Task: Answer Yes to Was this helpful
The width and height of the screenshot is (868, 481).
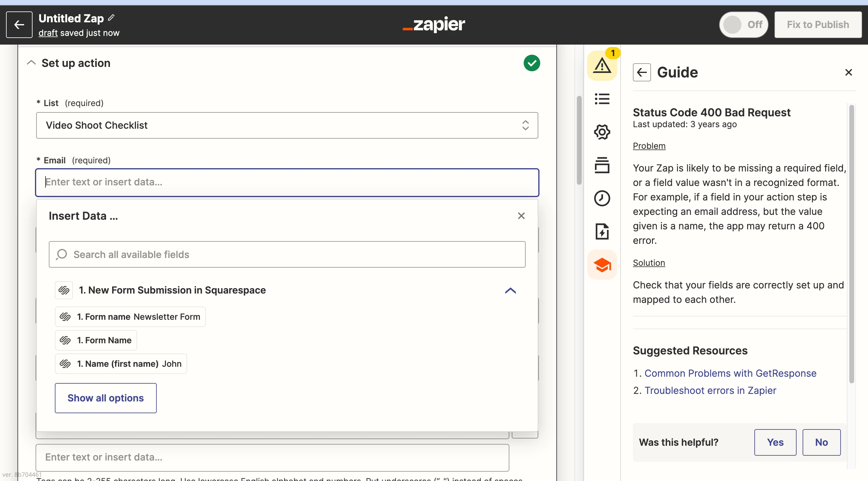Action: 775,442
